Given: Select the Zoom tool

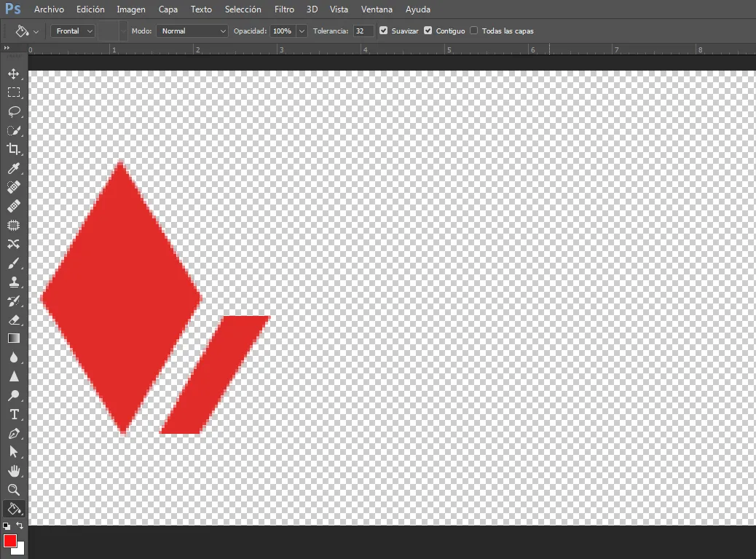Looking at the screenshot, I should coord(14,490).
